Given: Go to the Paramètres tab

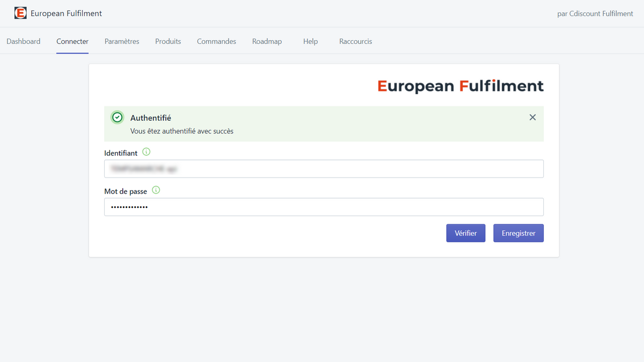Looking at the screenshot, I should (122, 41).
